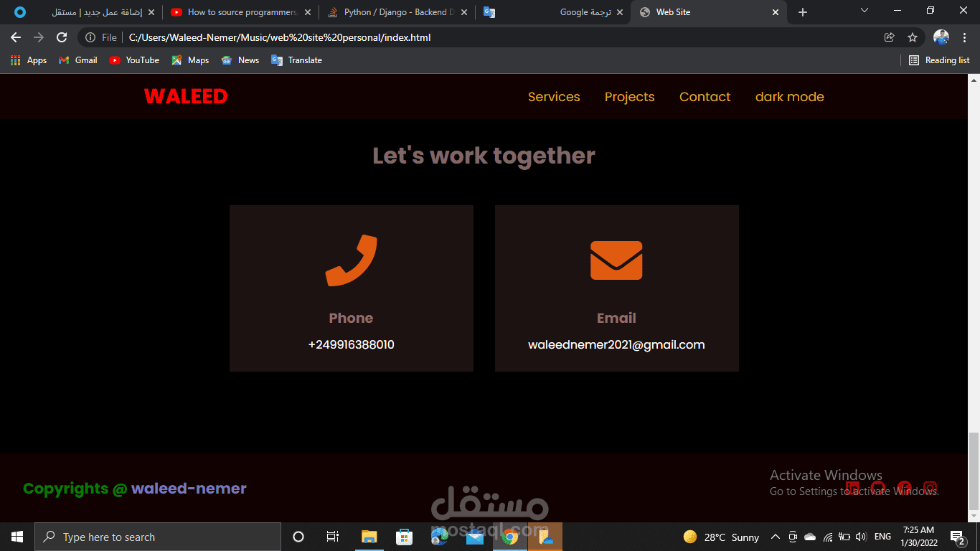Viewport: 980px width, 551px height.
Task: Open the Chrome three-dot menu
Action: [965, 37]
